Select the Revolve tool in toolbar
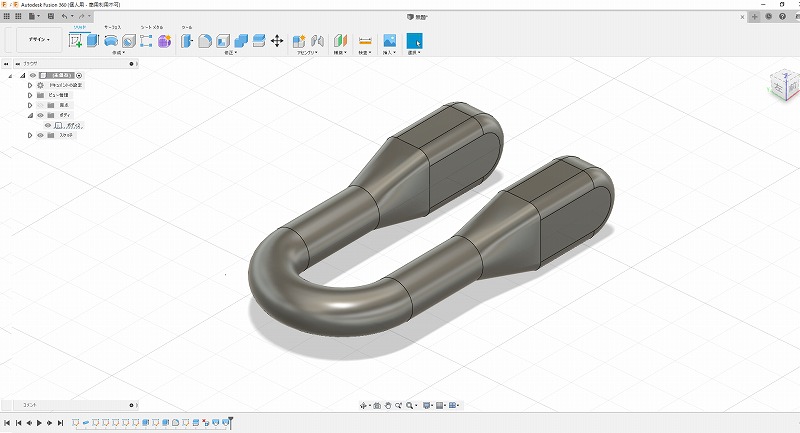 (111, 41)
